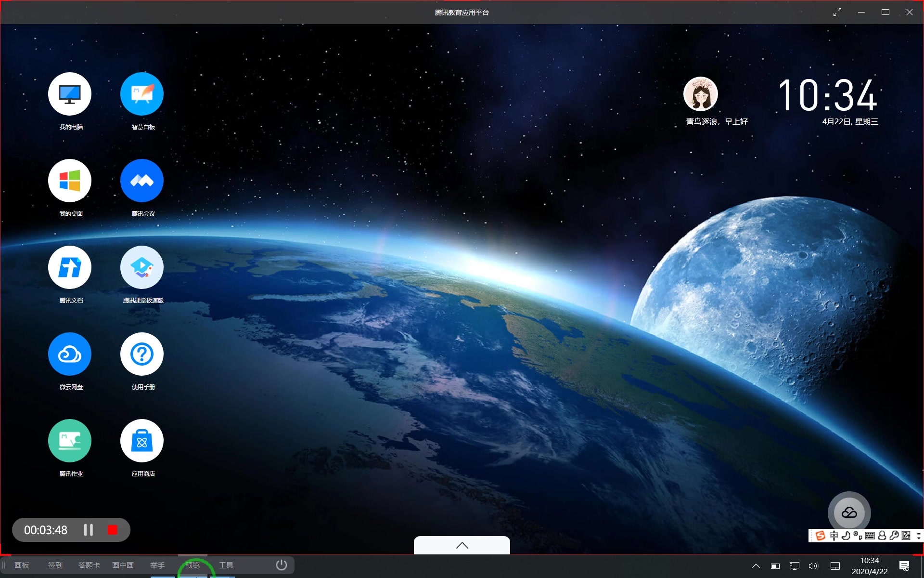Screen dimensions: 924x578
Task: Open the 画板 toolbar item
Action: pyautogui.click(x=22, y=565)
